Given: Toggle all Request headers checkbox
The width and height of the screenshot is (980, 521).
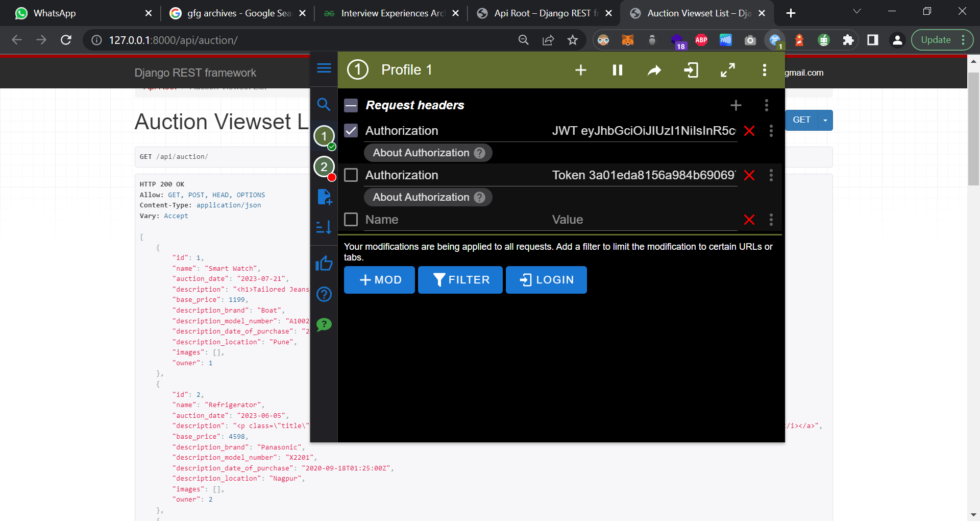Looking at the screenshot, I should pos(351,105).
